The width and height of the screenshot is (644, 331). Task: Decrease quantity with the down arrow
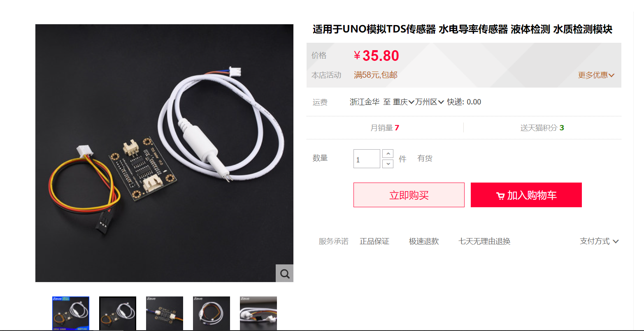point(388,164)
